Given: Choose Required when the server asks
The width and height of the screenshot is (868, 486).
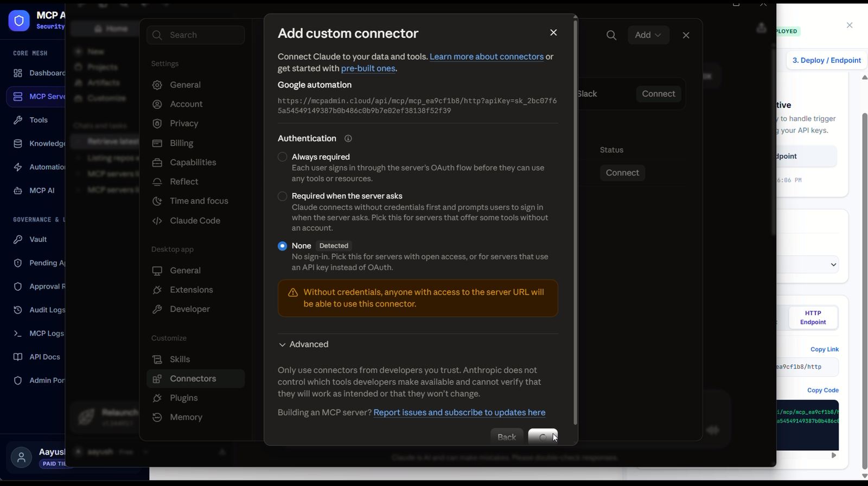Looking at the screenshot, I should tap(282, 196).
